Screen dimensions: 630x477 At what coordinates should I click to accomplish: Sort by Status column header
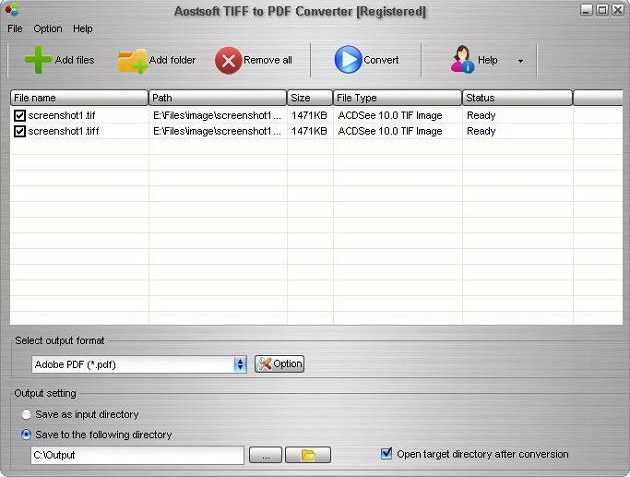[x=517, y=98]
